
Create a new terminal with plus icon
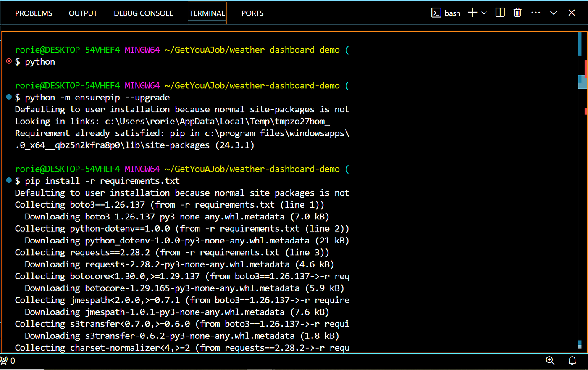click(472, 13)
